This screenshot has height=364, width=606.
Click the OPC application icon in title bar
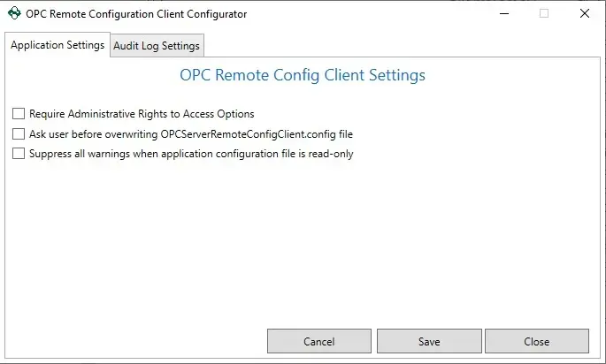(14, 13)
